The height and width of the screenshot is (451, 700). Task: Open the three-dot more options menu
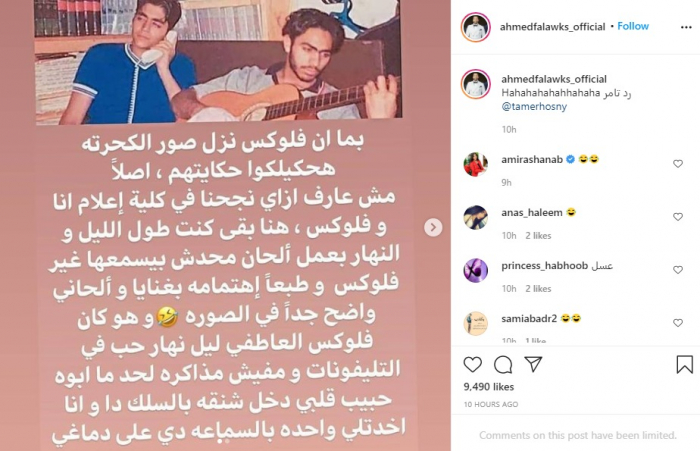click(686, 27)
